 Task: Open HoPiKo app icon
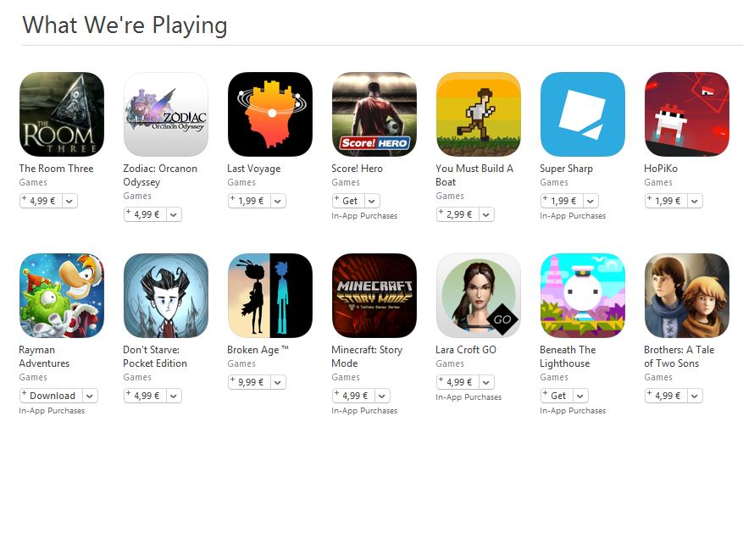pyautogui.click(x=687, y=114)
